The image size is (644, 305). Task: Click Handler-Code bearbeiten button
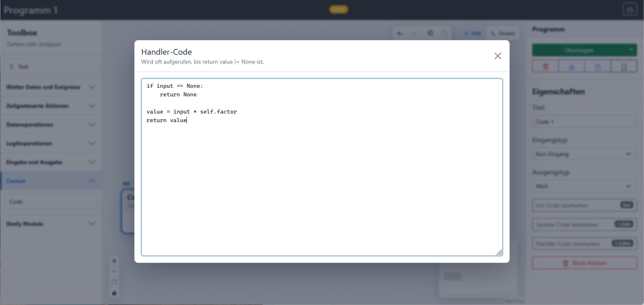(x=584, y=244)
